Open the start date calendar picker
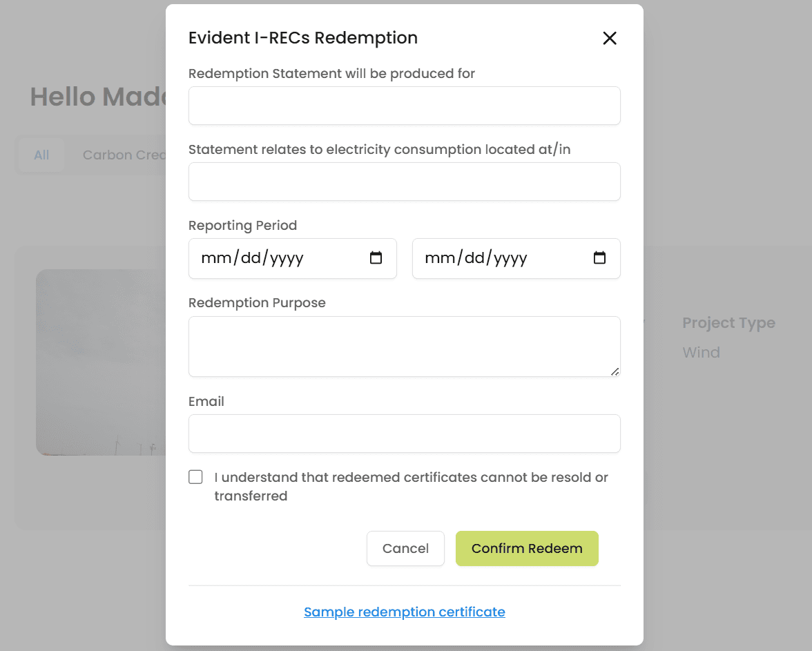 coord(376,257)
